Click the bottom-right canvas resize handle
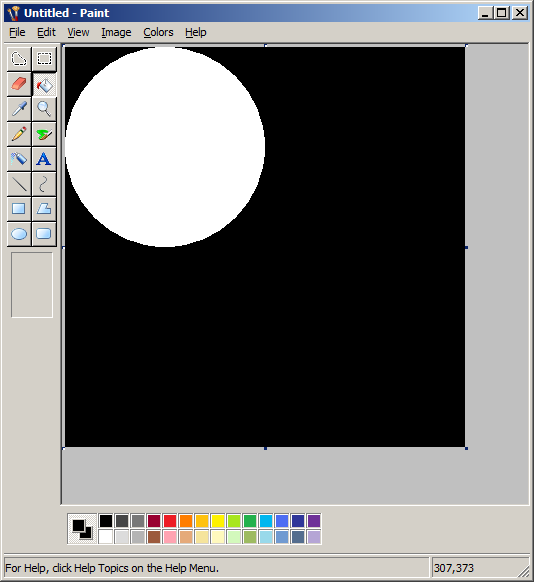The image size is (534, 582). point(466,448)
